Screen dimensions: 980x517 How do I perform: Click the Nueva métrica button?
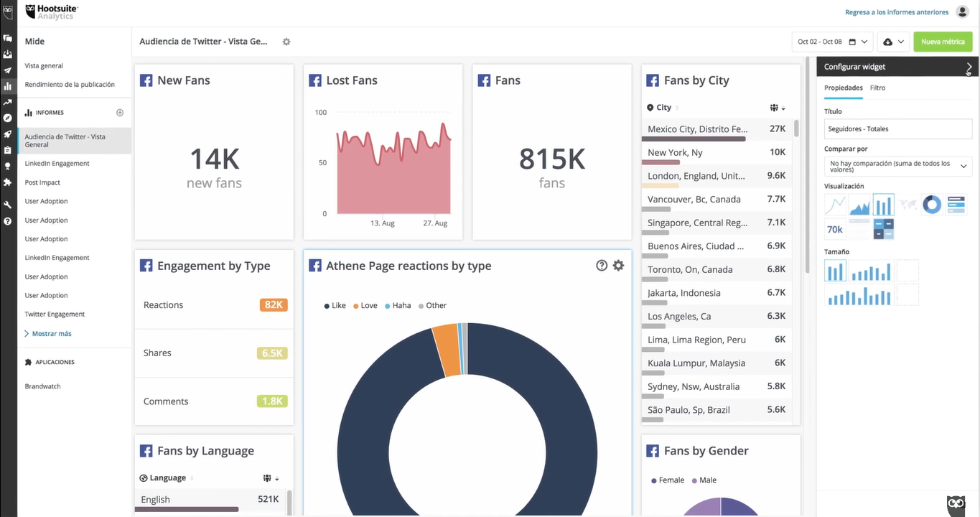point(942,42)
